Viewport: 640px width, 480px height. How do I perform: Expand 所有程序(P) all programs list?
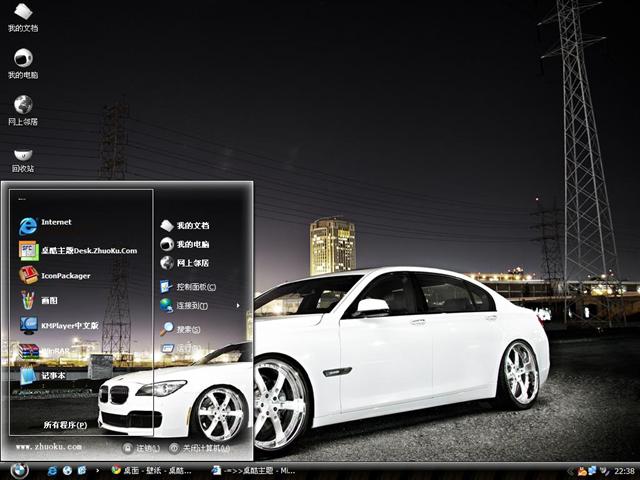click(x=65, y=424)
